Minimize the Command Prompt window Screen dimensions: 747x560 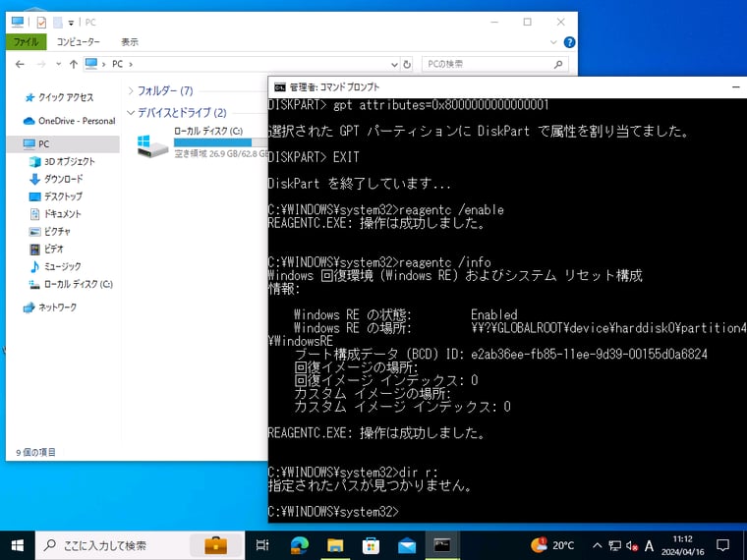click(x=735, y=87)
